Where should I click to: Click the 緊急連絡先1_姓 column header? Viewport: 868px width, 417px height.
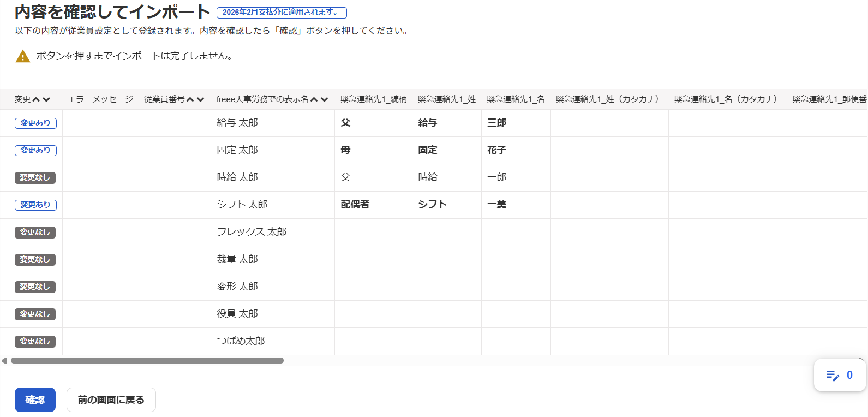click(x=447, y=99)
